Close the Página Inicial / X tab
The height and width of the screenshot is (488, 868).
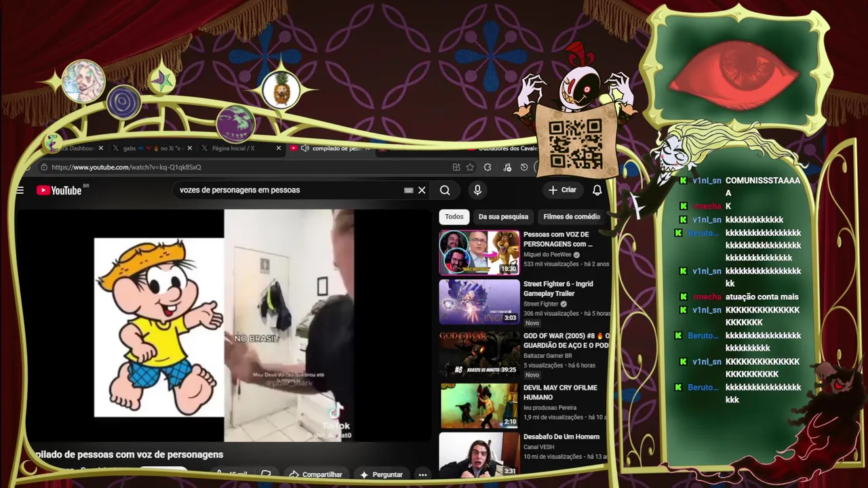click(x=278, y=148)
